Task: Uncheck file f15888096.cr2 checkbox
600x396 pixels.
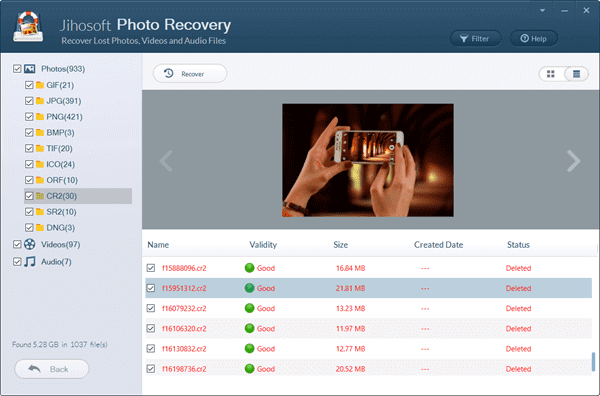Action: click(151, 268)
